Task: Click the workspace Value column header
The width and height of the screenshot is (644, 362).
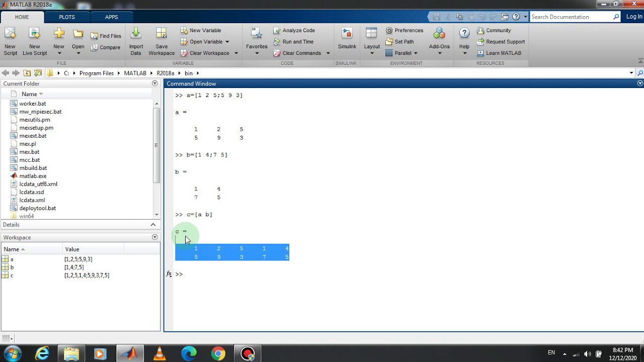Action: click(x=93, y=249)
